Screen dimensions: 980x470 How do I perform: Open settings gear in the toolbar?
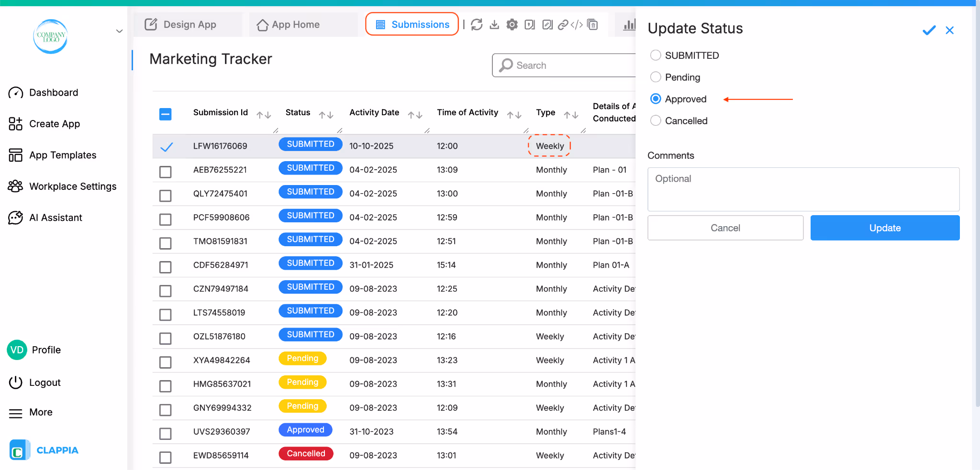point(512,24)
